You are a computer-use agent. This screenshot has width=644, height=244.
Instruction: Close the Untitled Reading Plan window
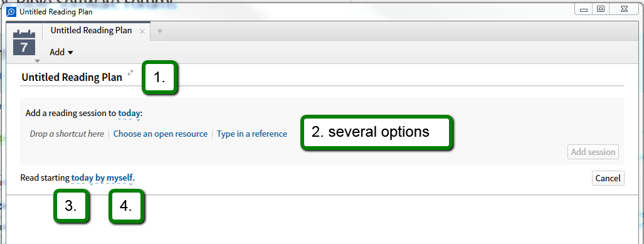click(x=625, y=9)
